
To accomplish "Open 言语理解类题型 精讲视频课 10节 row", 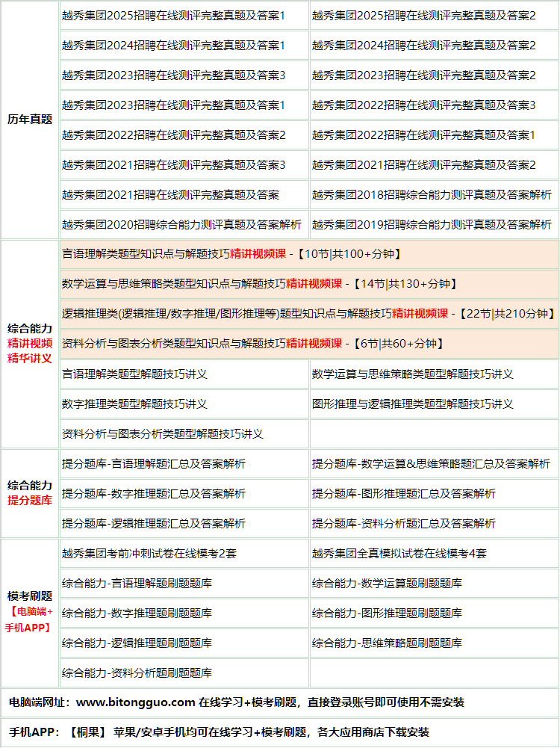I will pyautogui.click(x=309, y=254).
